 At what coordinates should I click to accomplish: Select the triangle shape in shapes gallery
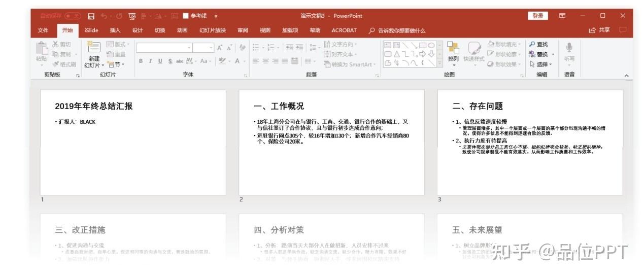coord(396,54)
